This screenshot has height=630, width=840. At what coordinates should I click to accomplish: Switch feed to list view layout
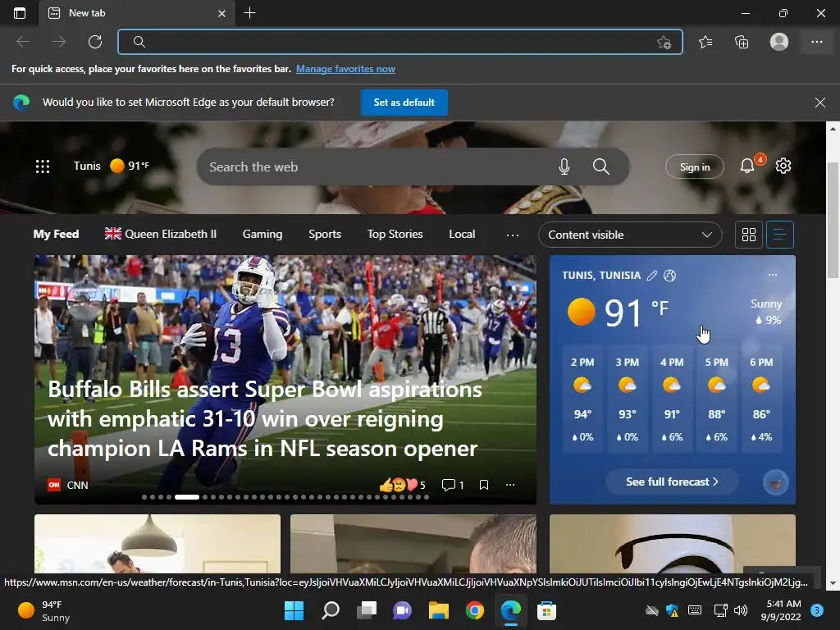click(x=780, y=235)
